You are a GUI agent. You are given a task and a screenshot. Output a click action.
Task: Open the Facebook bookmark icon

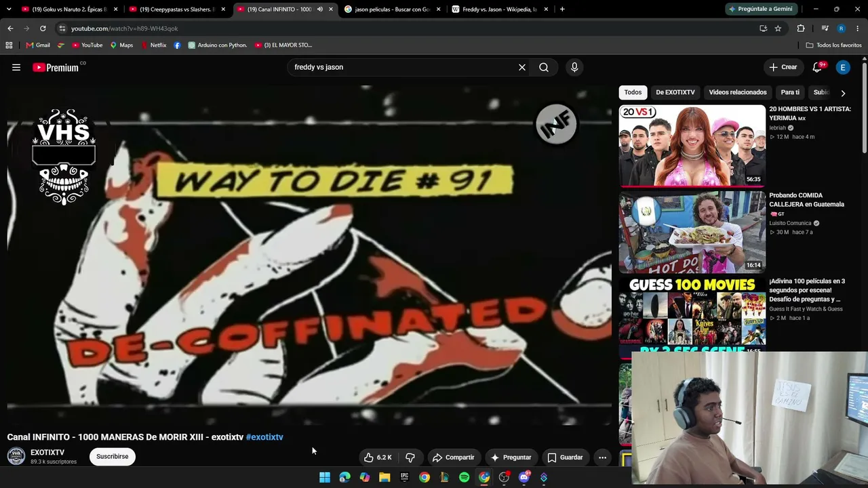[178, 45]
